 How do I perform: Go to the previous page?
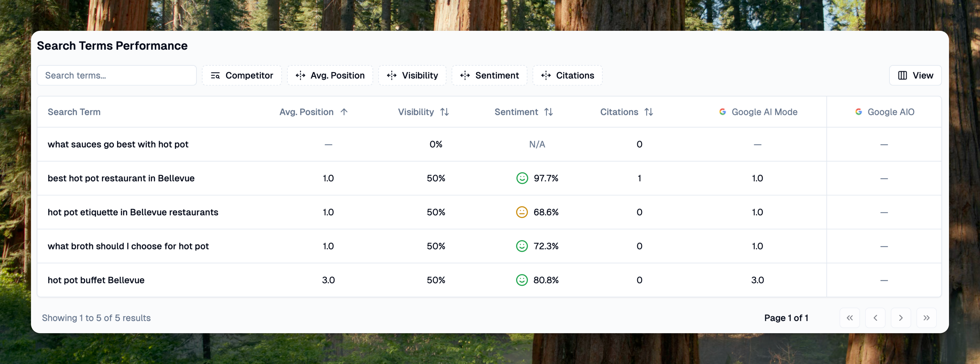(875, 318)
